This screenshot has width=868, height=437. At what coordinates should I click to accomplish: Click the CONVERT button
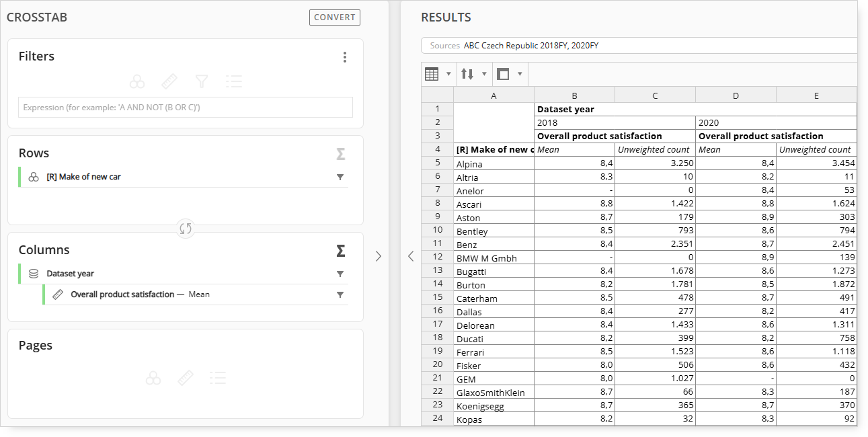335,17
